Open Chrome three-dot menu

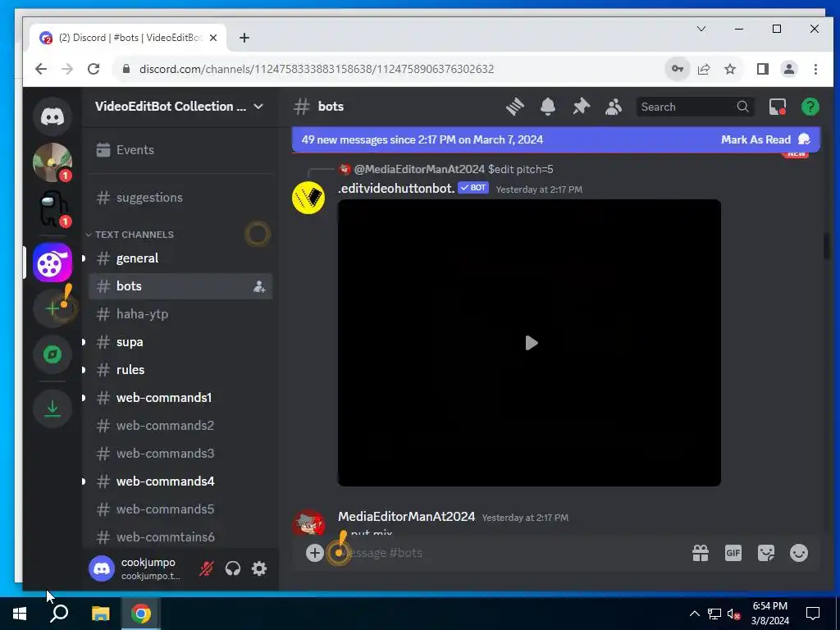coord(815,69)
